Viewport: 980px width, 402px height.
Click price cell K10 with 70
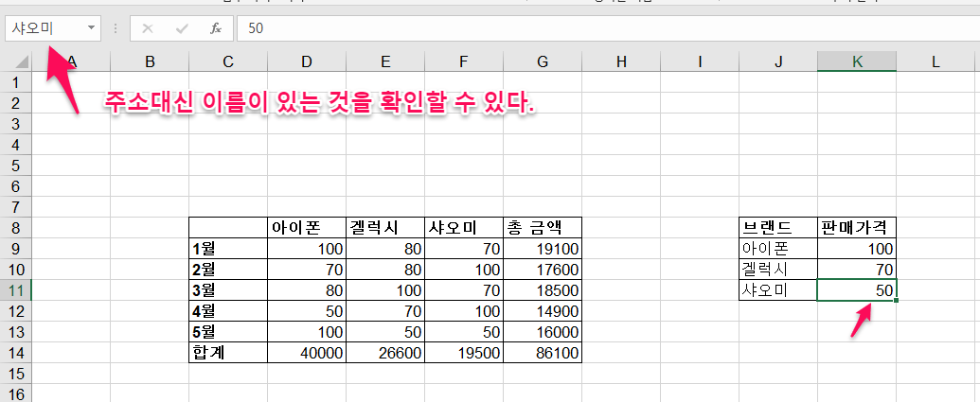click(x=857, y=269)
